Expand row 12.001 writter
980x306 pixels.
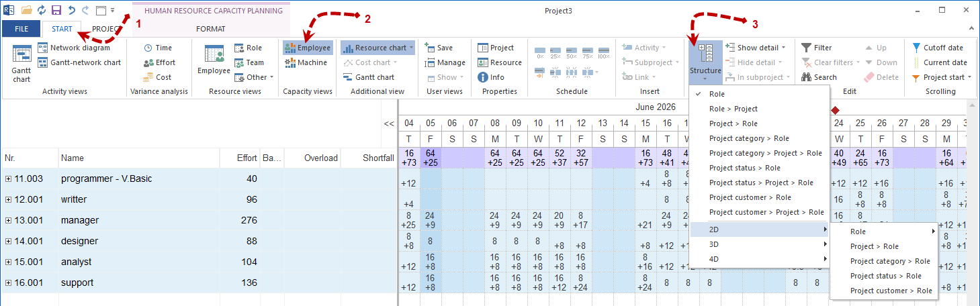pyautogui.click(x=8, y=199)
